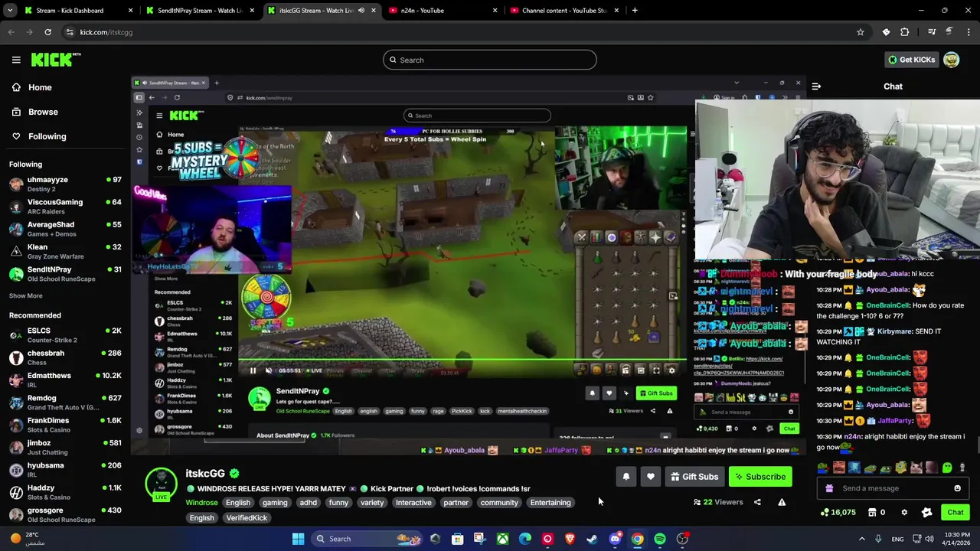
Task: Open SendItNPray in Following list
Action: 65,274
